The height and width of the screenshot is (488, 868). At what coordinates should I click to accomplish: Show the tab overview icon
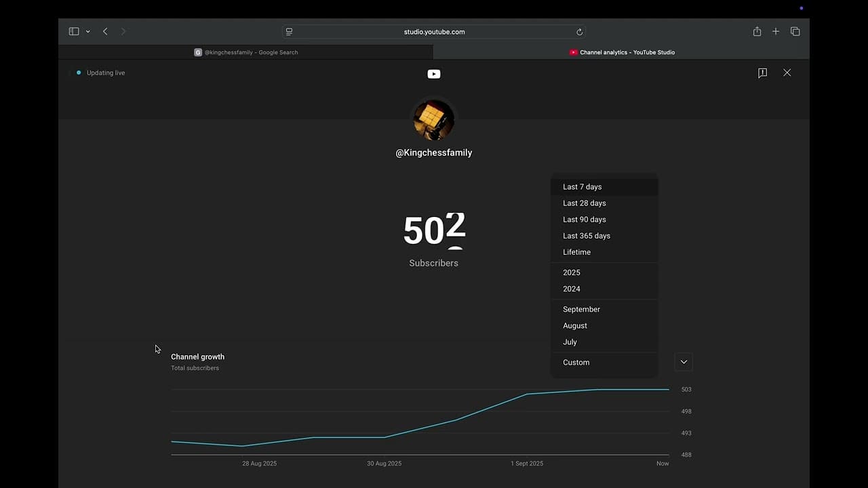795,31
